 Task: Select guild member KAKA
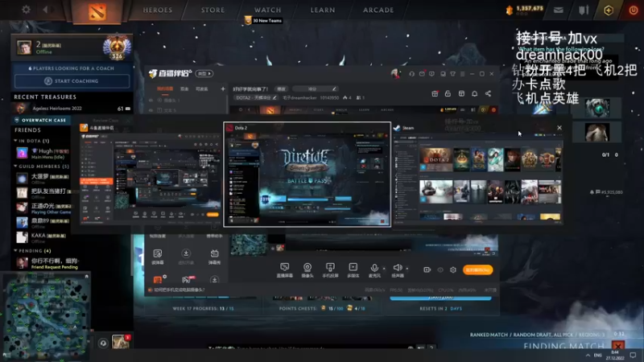coord(43,237)
